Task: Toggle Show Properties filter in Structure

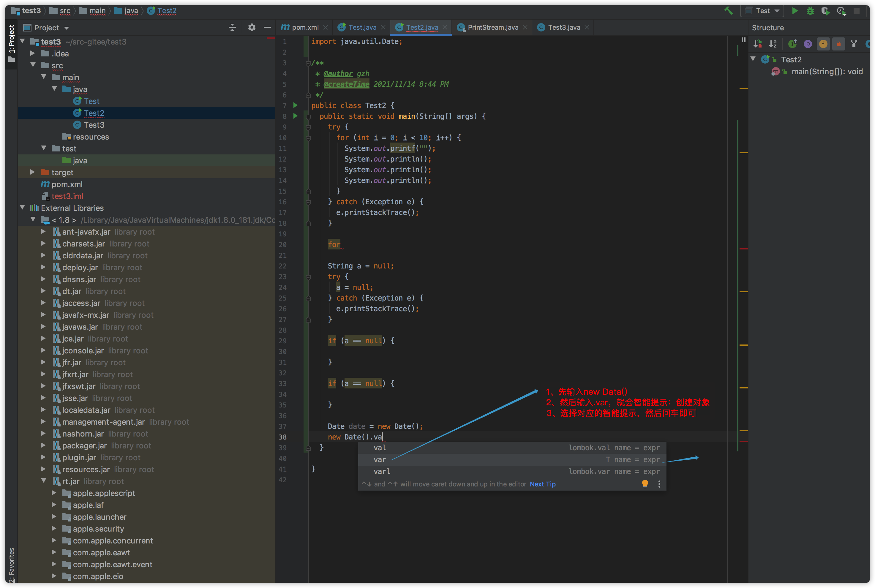Action: [x=808, y=44]
